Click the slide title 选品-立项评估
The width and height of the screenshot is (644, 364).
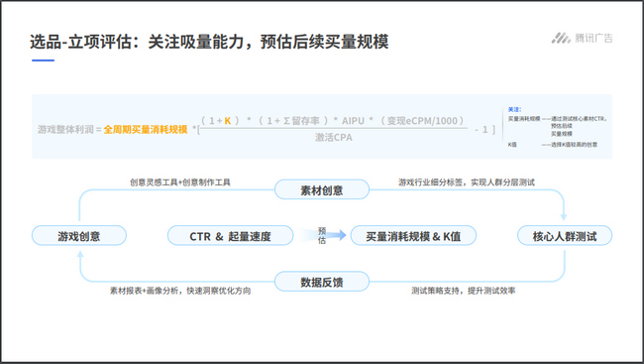80,42
